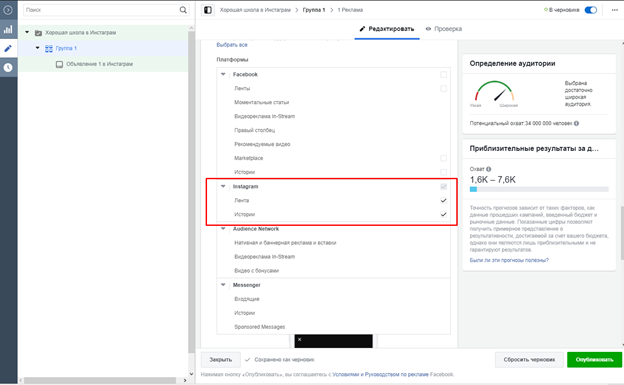The image size is (624, 385).
Task: Open the clock history icon
Action: pos(8,68)
